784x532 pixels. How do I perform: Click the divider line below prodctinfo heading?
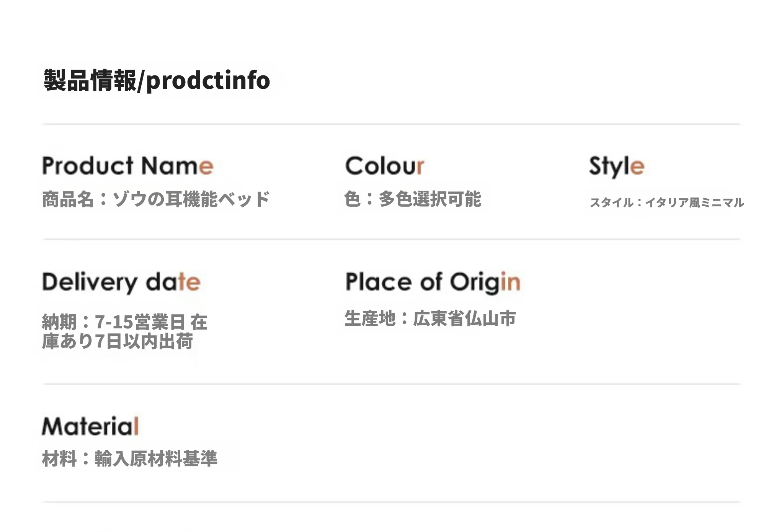pyautogui.click(x=391, y=124)
